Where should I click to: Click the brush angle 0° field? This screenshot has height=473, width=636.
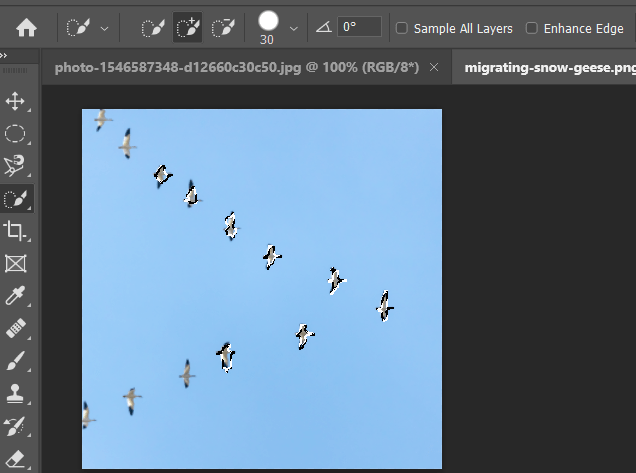[359, 27]
